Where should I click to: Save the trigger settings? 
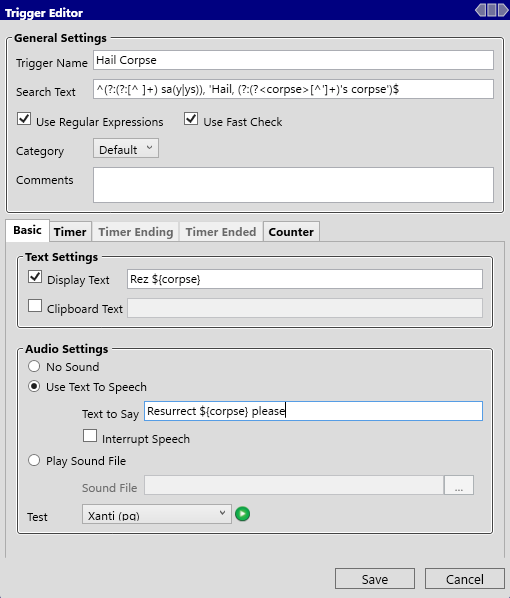[x=375, y=579]
